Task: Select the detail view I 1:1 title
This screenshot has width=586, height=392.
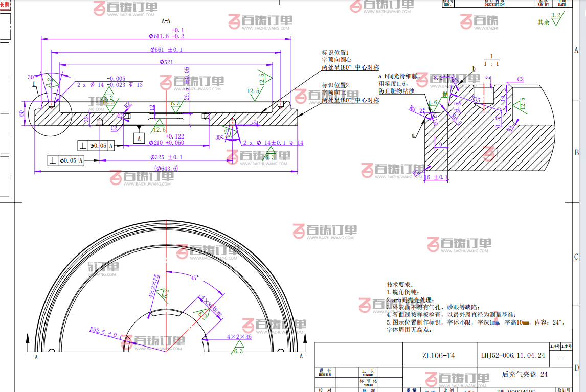Action: [x=491, y=60]
